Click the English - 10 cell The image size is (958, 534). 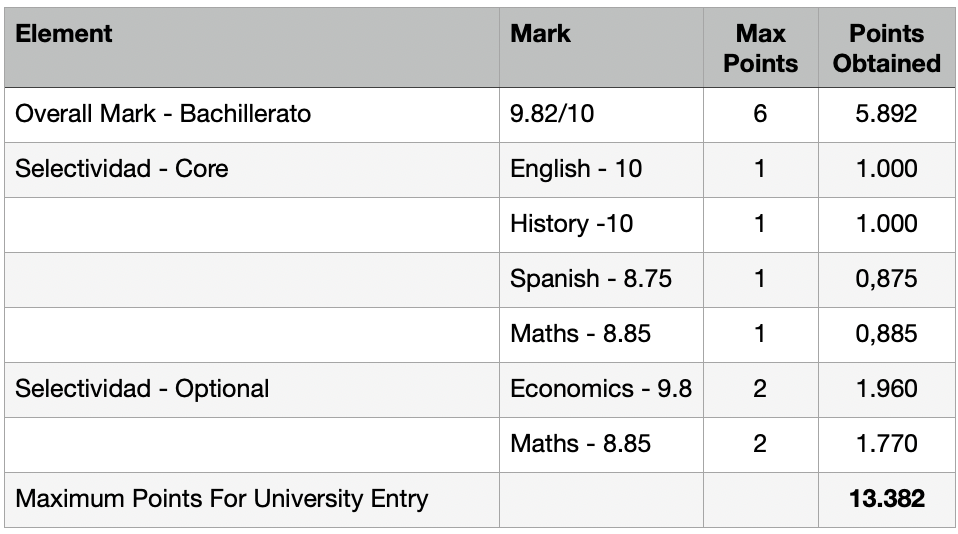(601, 169)
